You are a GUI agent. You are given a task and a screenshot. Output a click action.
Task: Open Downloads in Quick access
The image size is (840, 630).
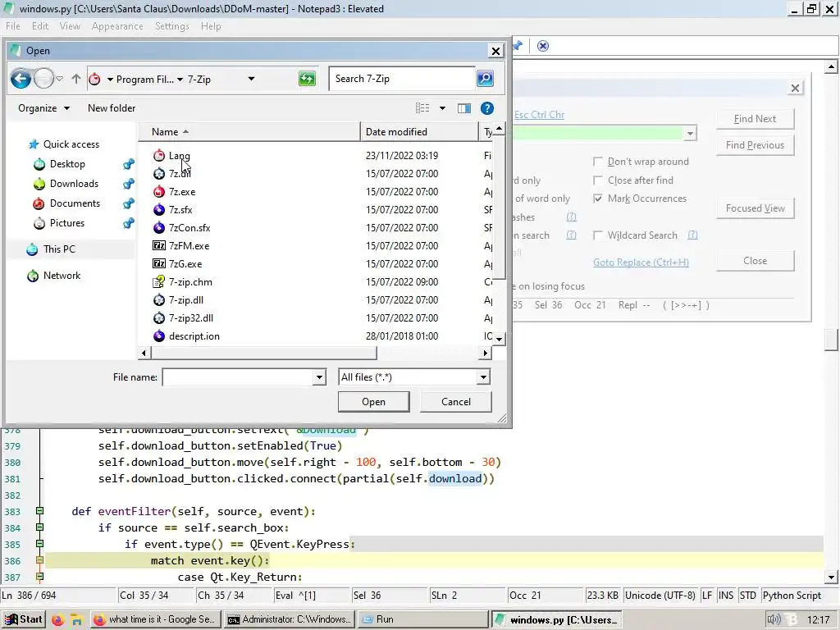click(74, 184)
